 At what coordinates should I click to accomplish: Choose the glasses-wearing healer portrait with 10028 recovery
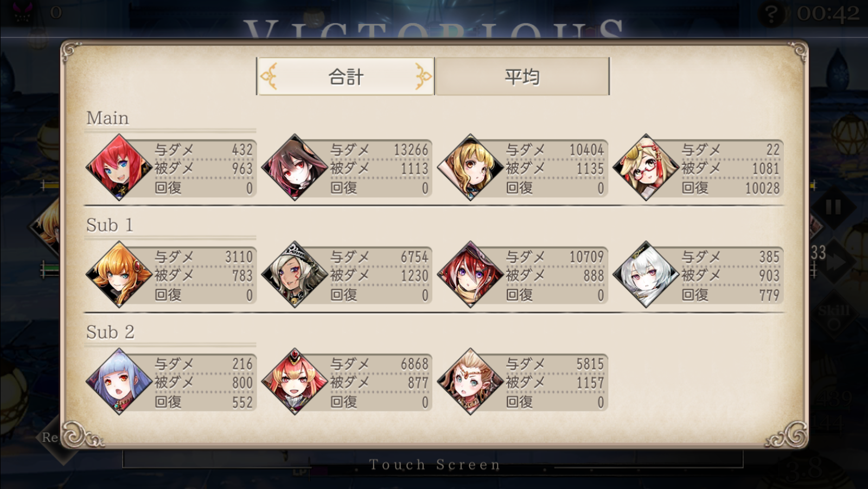[x=646, y=168]
